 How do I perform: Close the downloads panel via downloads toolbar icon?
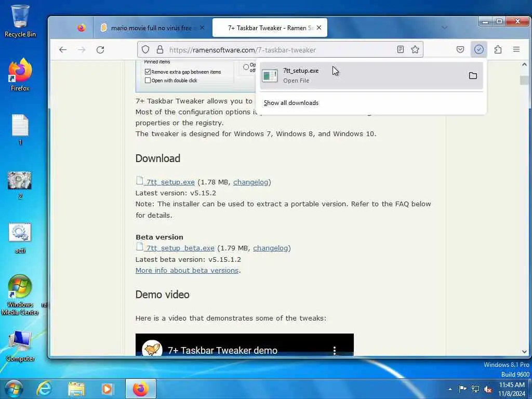(x=478, y=49)
